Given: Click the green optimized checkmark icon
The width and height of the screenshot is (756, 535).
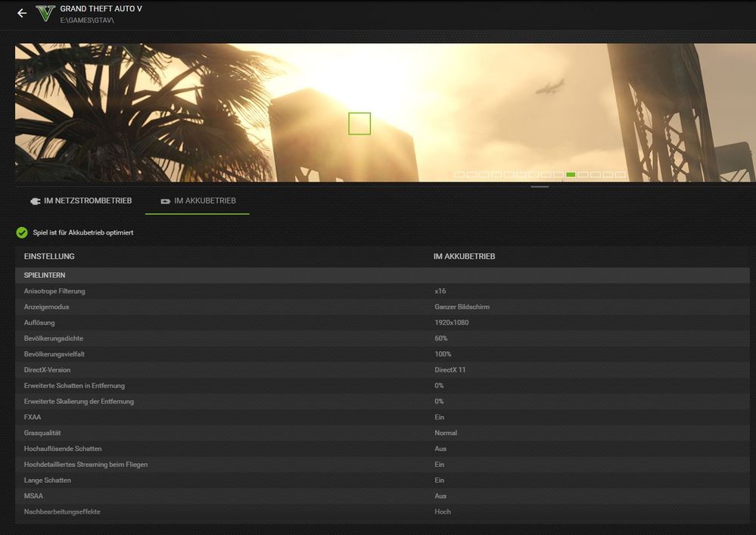Looking at the screenshot, I should pos(22,232).
